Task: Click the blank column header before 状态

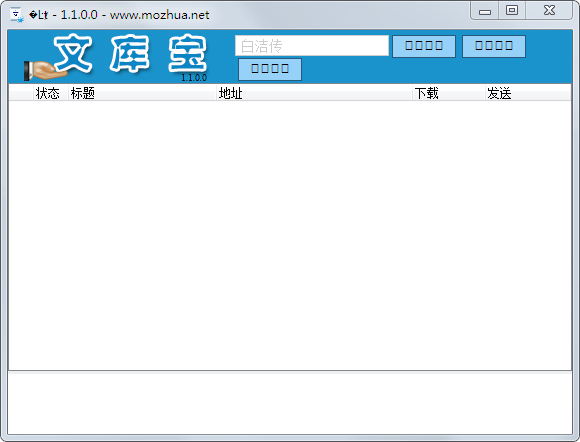Action: click(x=21, y=93)
